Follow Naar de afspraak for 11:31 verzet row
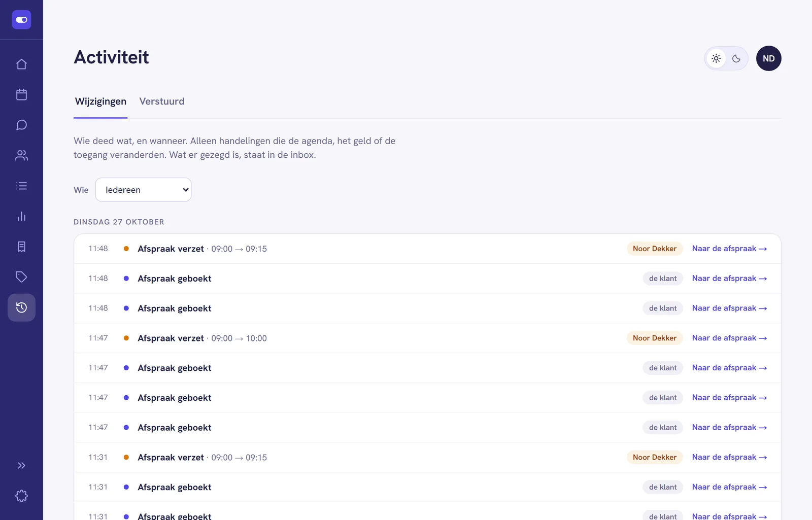Viewport: 812px width, 520px height. (x=729, y=457)
